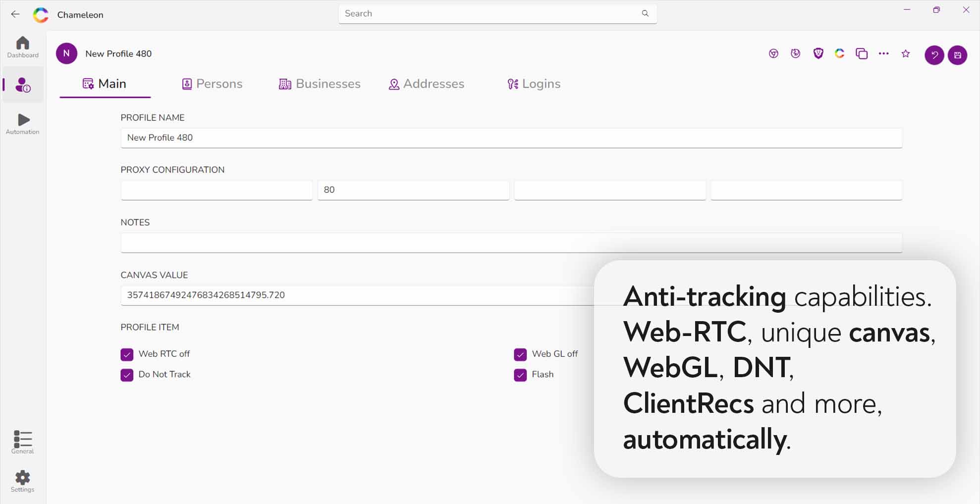Open the Profiles section in the sidebar

point(23,85)
